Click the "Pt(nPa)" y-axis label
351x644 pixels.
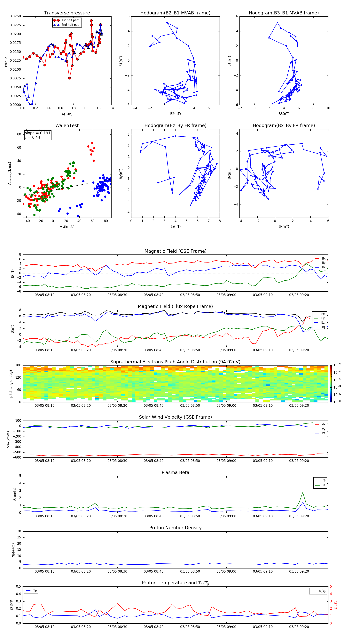click(6, 61)
